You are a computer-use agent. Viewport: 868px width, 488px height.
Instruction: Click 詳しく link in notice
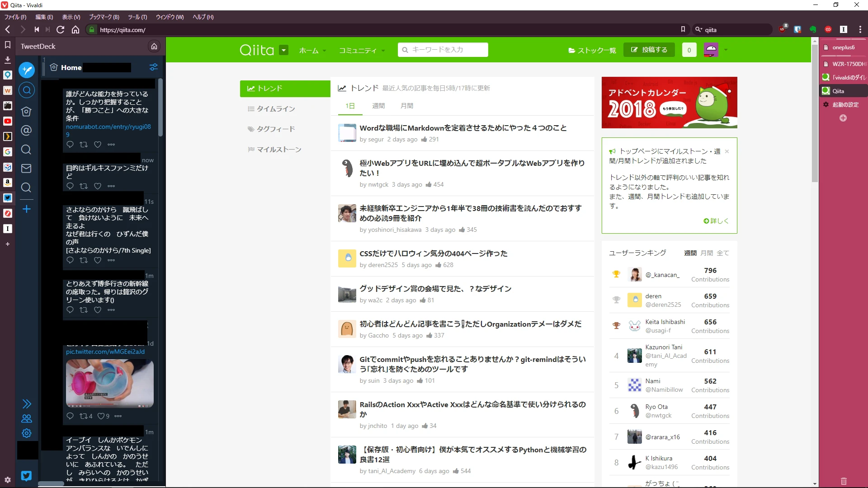point(716,221)
